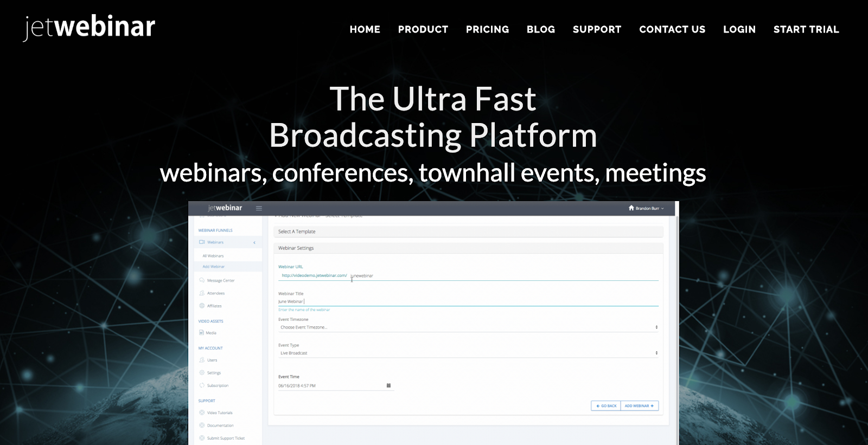Click the Affiliates globe icon
The image size is (868, 445).
coord(202,306)
